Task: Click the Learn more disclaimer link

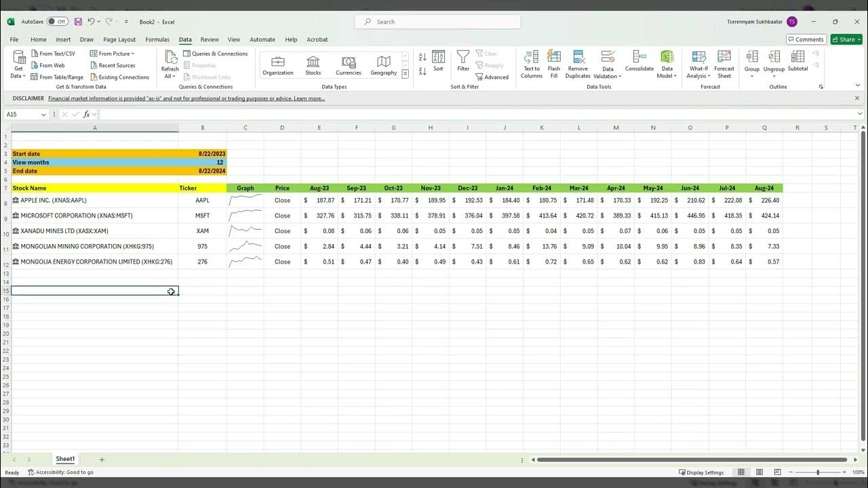Action: point(309,98)
